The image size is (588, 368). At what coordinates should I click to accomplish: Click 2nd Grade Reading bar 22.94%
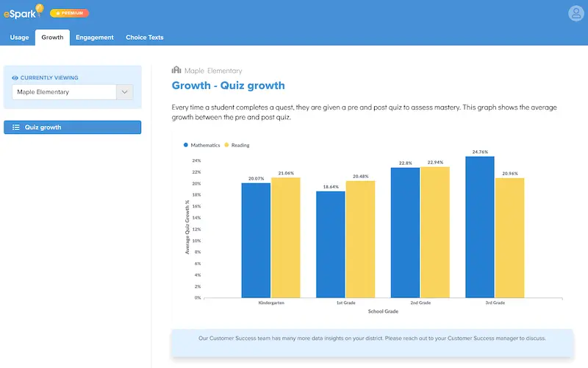pos(435,233)
